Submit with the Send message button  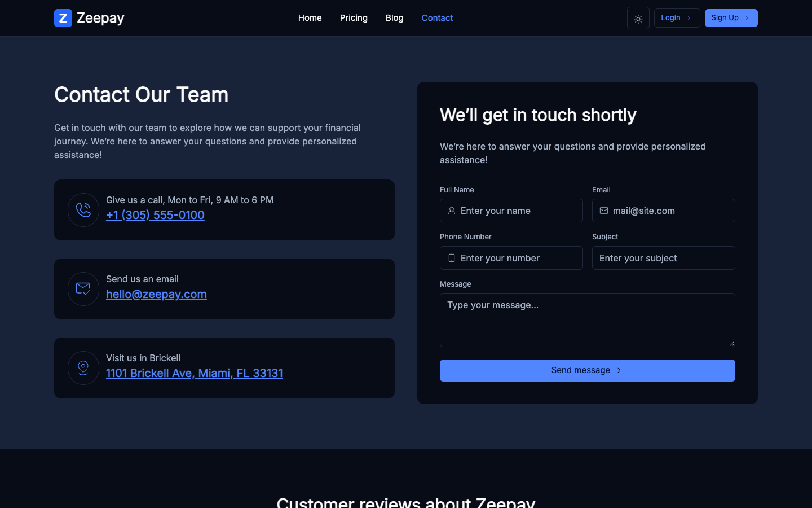coord(588,370)
